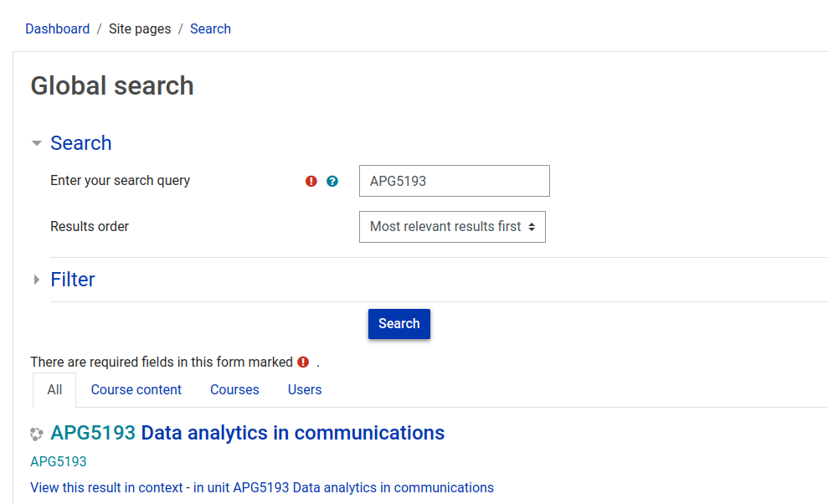Click the red required-field icon beside search query
The height and width of the screenshot is (504, 828).
[311, 181]
